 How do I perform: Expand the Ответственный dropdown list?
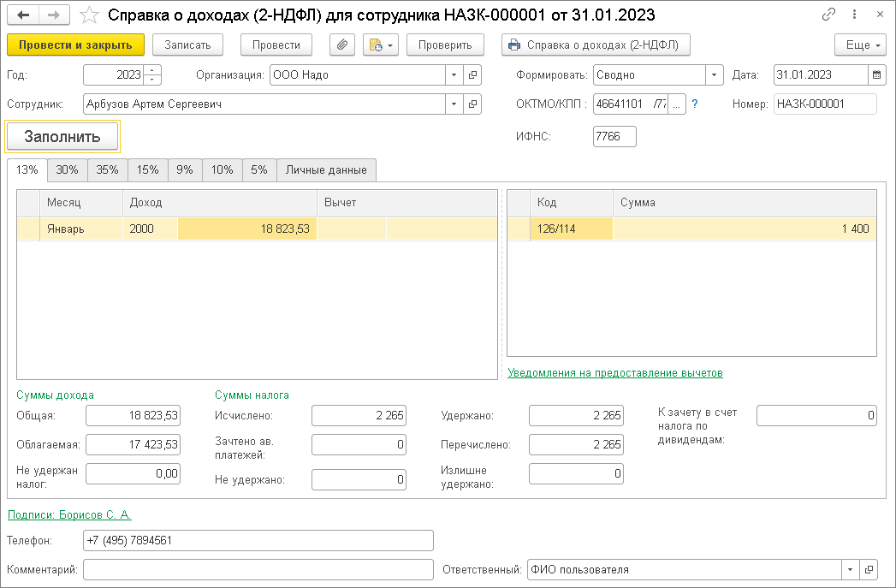850,569
